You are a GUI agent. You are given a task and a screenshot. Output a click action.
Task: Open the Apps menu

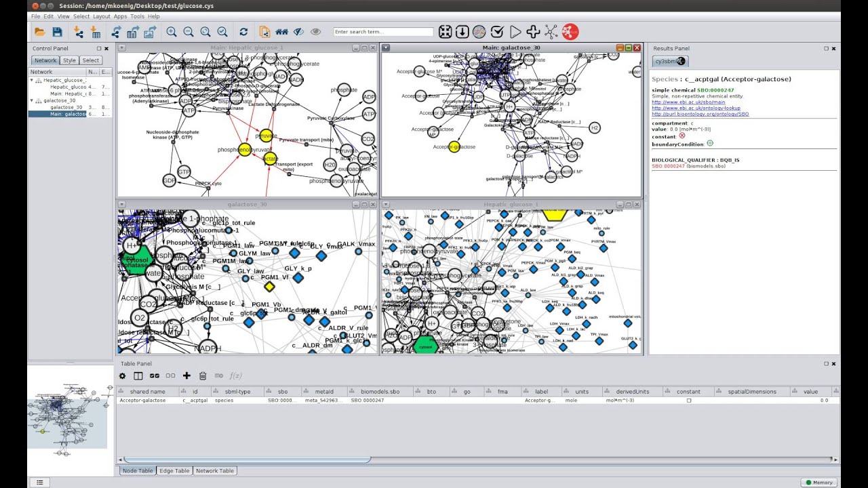click(x=120, y=16)
